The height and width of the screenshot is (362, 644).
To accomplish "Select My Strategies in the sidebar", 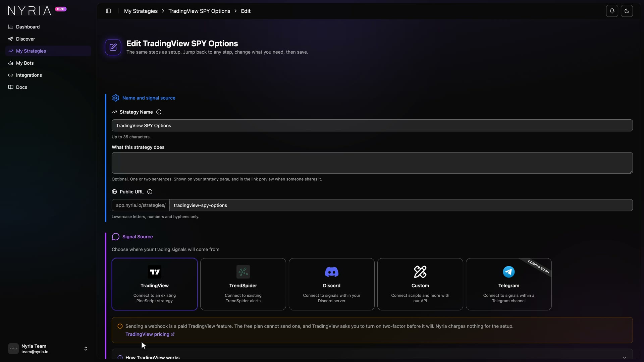I will click(48, 51).
